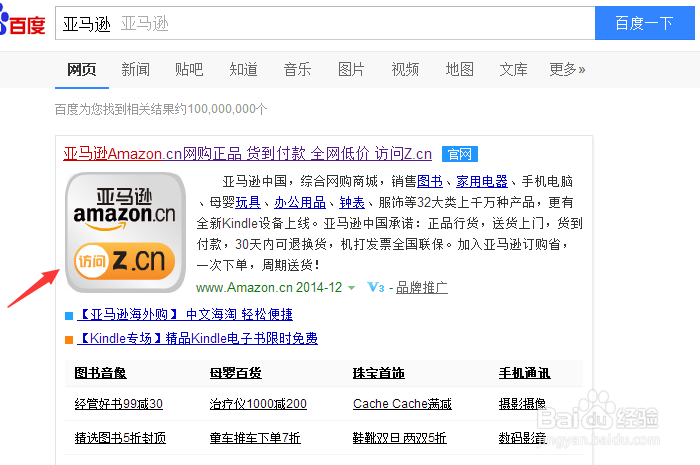Switch to the 地图 tab
This screenshot has height=465, width=700.
click(x=459, y=70)
